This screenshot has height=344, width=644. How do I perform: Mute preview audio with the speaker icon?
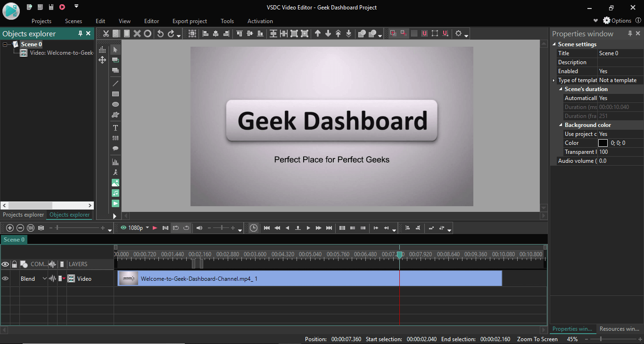(199, 228)
